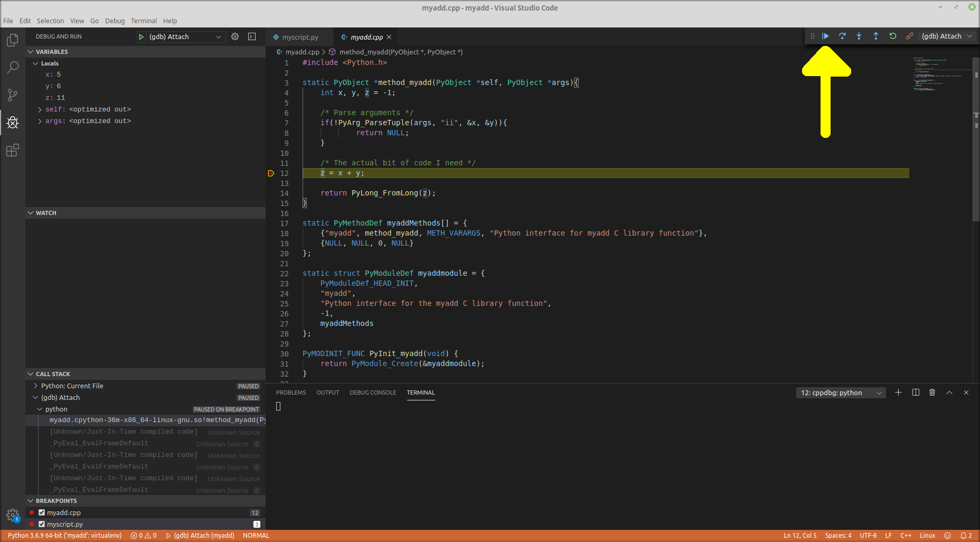Select the Python 3.6.9 interpreter in status bar
The width and height of the screenshot is (980, 542).
tap(65, 535)
